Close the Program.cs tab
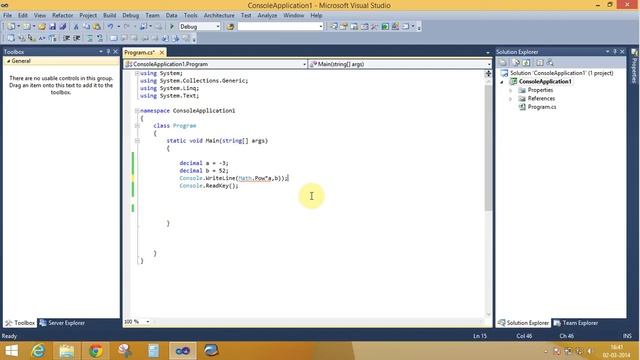 (162, 53)
